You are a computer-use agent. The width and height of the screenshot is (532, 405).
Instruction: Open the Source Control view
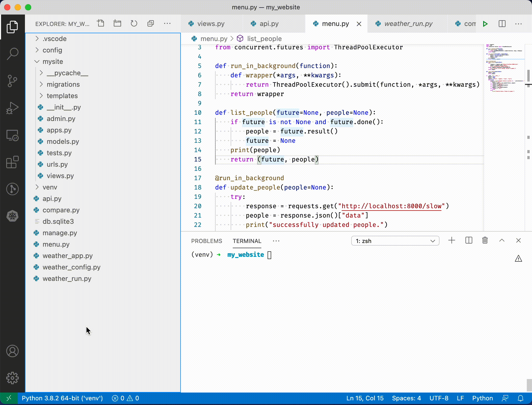click(12, 81)
